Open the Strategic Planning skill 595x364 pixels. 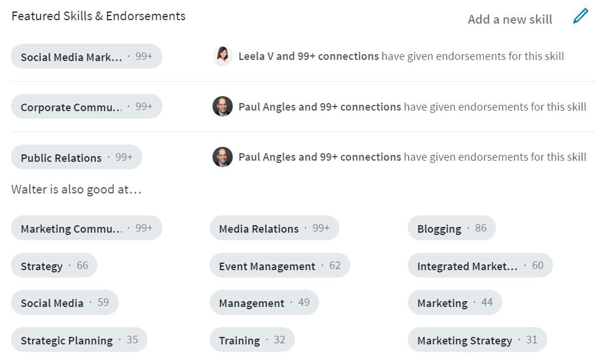click(79, 340)
